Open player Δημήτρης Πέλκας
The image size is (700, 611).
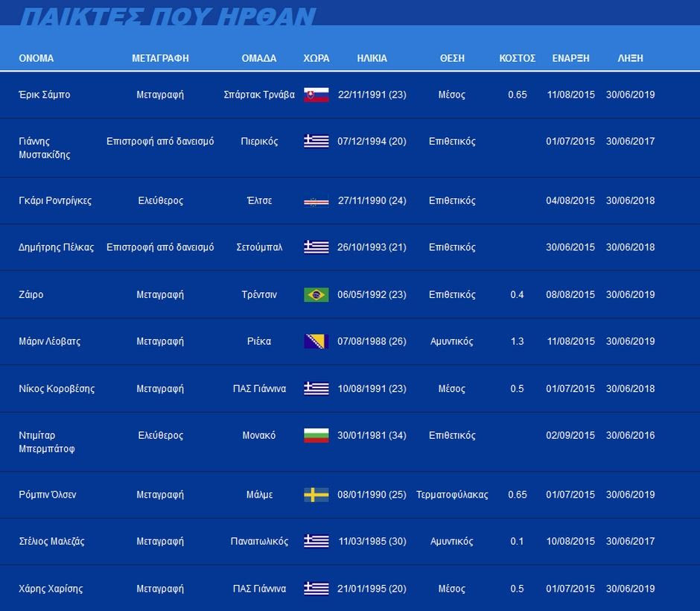tap(56, 247)
